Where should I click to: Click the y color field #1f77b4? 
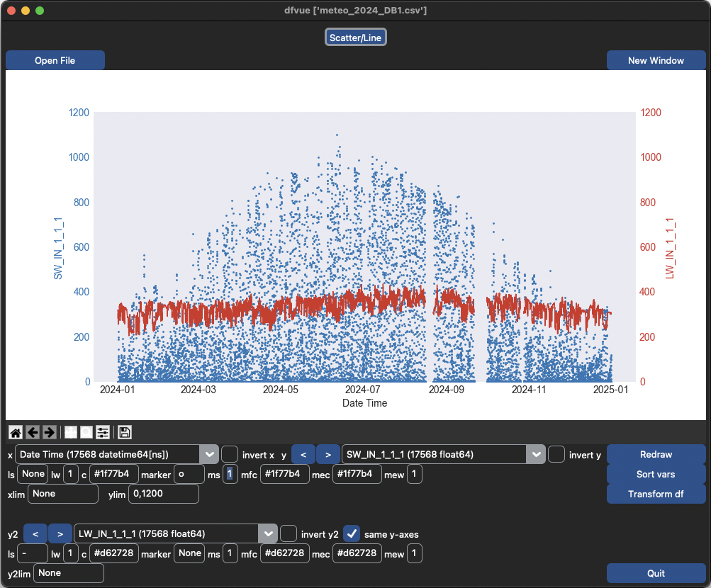click(x=113, y=474)
